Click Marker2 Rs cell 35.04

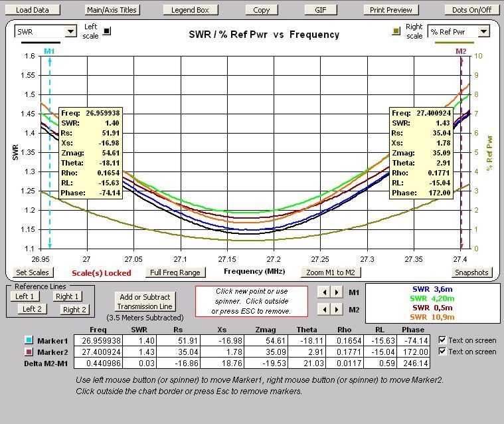pyautogui.click(x=178, y=352)
